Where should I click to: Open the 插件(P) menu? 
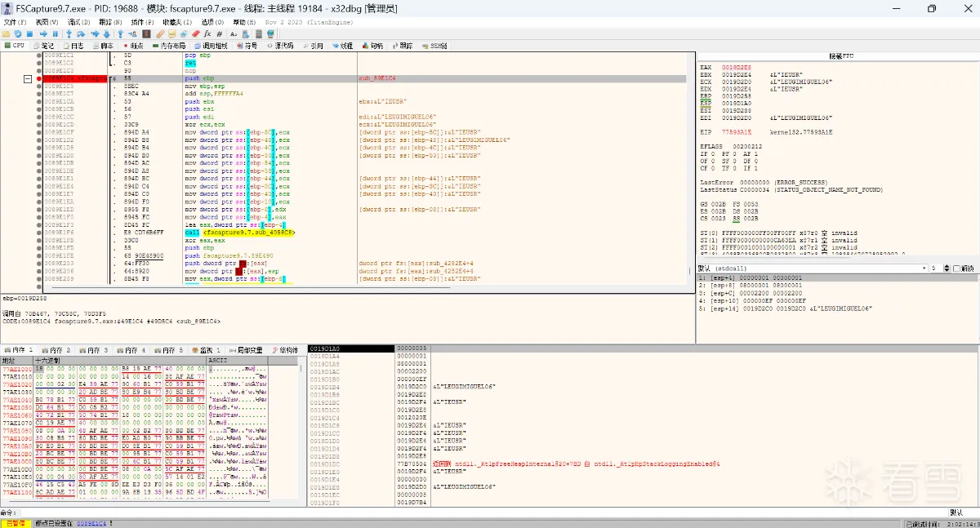[142, 22]
